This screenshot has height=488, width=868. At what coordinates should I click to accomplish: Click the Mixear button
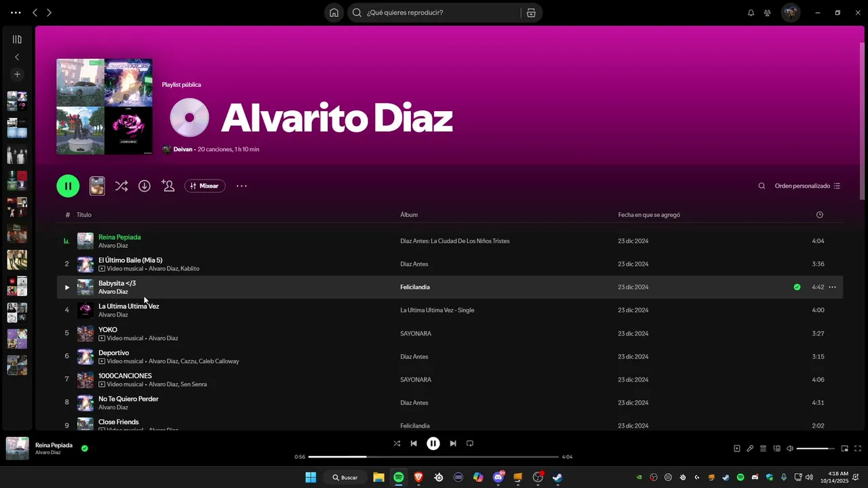205,186
